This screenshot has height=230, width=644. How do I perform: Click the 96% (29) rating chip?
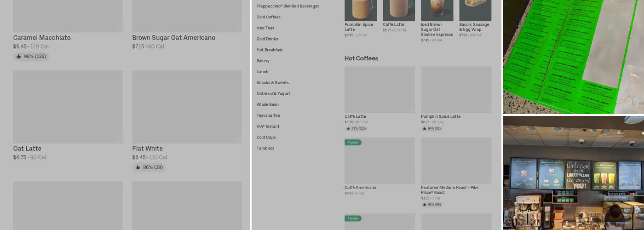click(149, 167)
